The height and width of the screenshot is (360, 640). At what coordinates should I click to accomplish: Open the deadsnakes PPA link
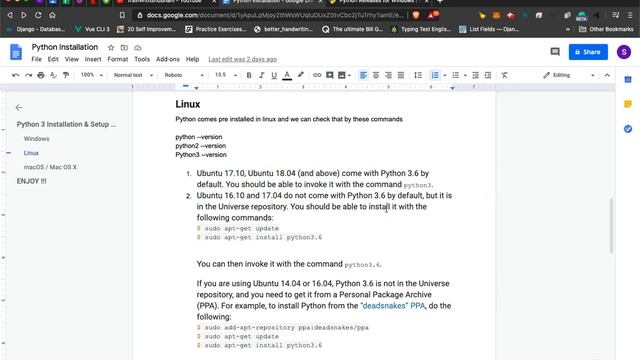click(393, 306)
